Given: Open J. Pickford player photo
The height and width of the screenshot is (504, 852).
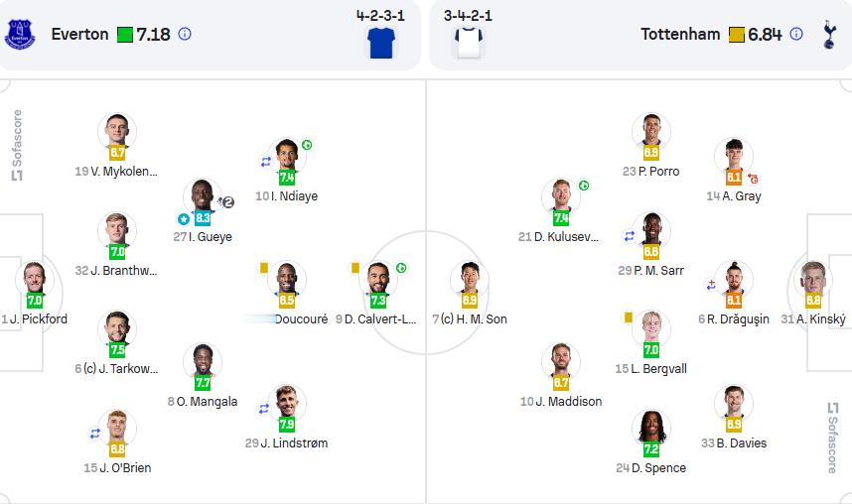Looking at the screenshot, I should (34, 279).
